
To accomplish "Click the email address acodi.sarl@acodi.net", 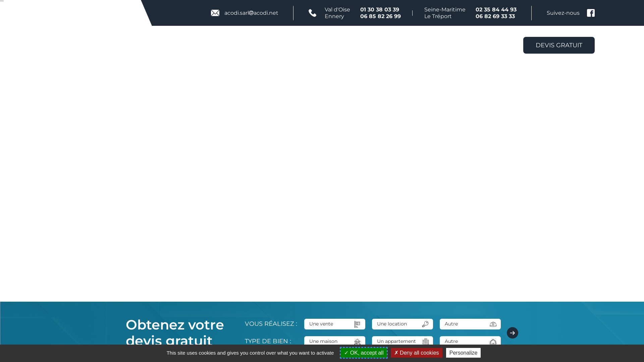I will point(251,13).
